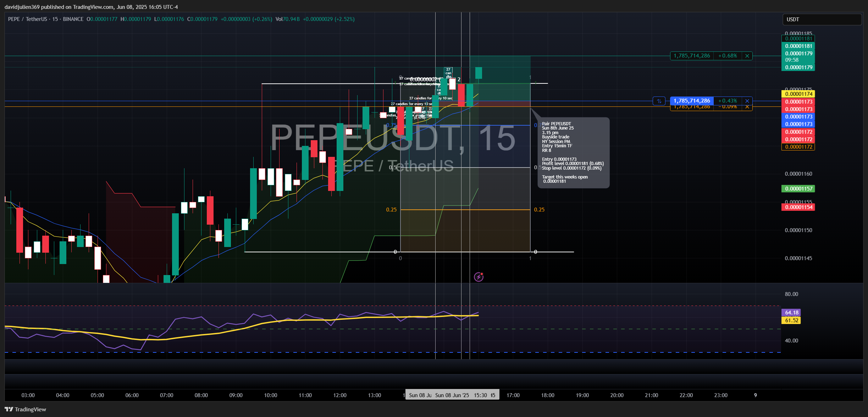
Task: Click the 12:00 time axis label
Action: coord(340,395)
